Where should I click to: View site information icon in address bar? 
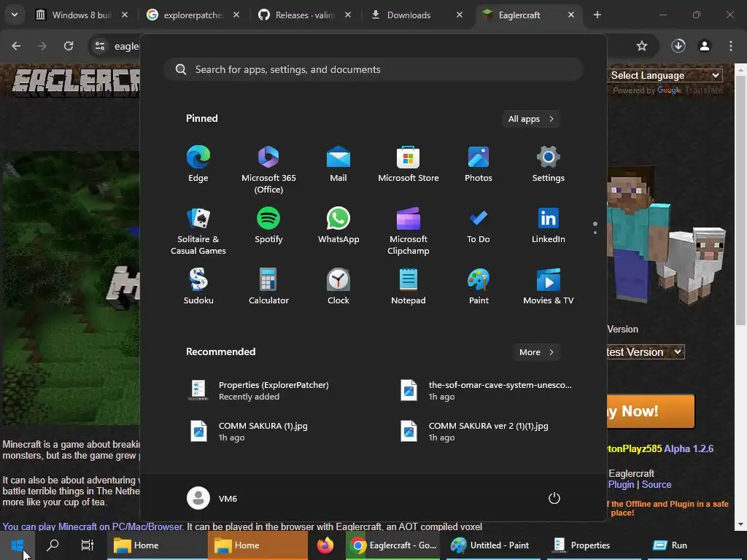[100, 46]
